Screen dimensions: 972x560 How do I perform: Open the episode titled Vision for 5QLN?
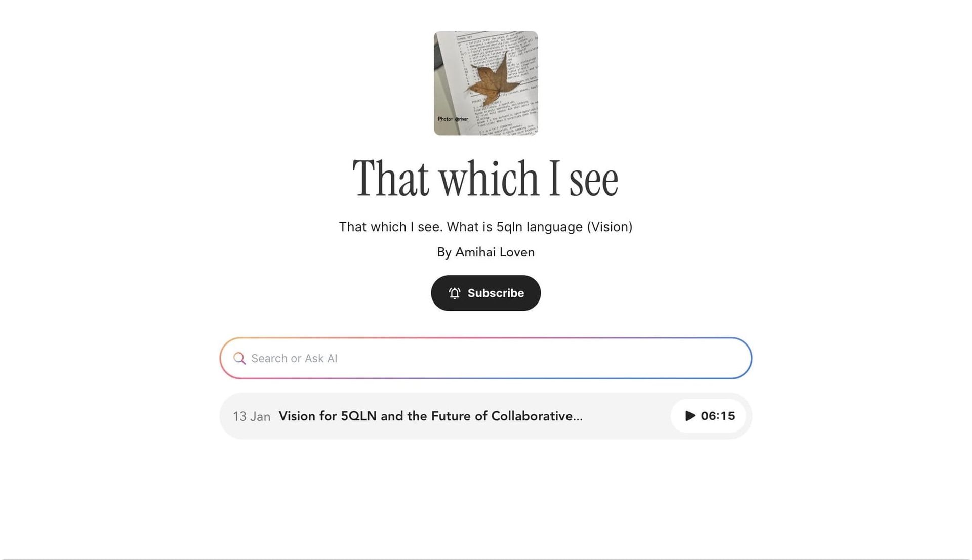point(430,416)
